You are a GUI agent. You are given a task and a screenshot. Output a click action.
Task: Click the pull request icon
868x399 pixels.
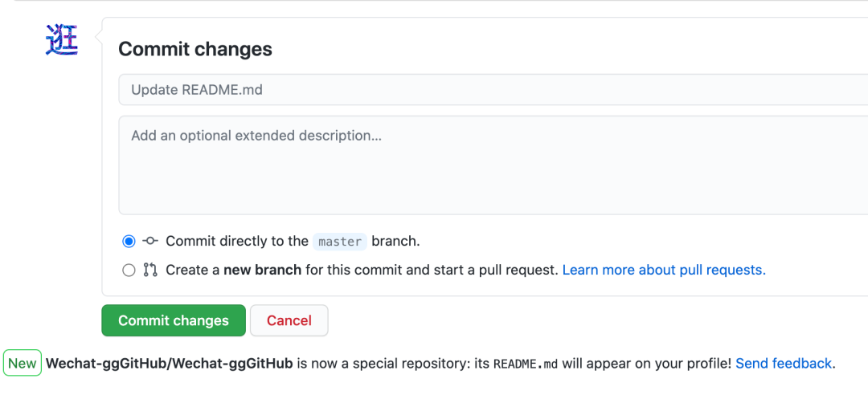point(150,270)
